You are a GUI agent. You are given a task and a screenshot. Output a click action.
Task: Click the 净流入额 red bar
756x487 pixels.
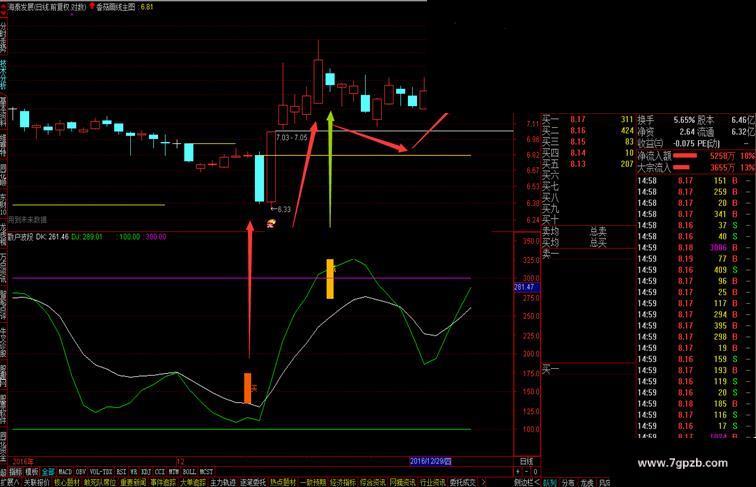tap(685, 156)
